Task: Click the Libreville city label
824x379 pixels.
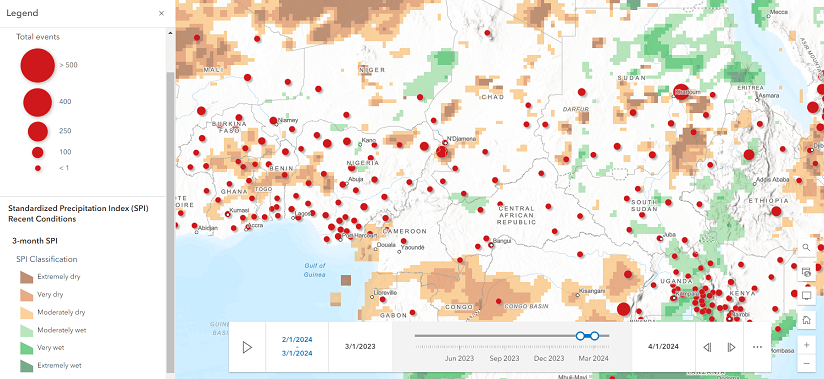Action: [x=385, y=293]
